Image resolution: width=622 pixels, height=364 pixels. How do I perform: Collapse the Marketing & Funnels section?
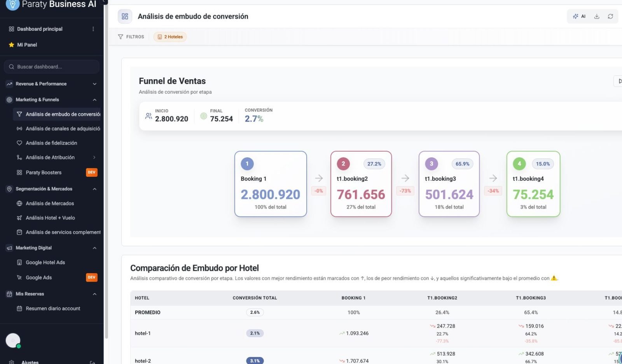click(x=94, y=100)
